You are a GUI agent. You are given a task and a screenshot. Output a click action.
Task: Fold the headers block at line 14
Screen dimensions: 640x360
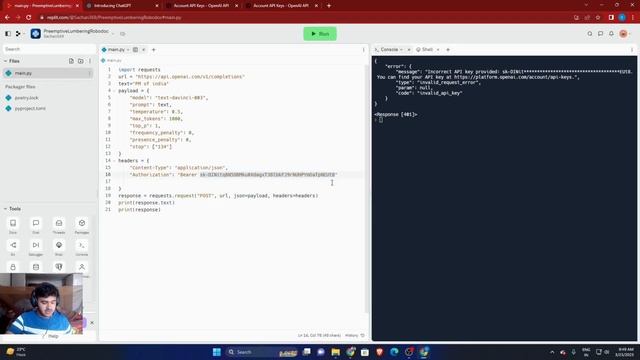pos(115,160)
